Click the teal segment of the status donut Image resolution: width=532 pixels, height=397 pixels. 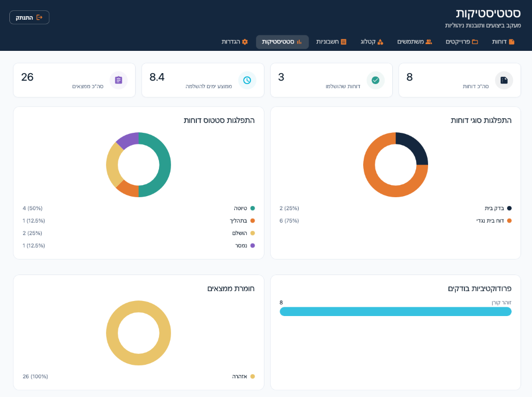coord(165,165)
